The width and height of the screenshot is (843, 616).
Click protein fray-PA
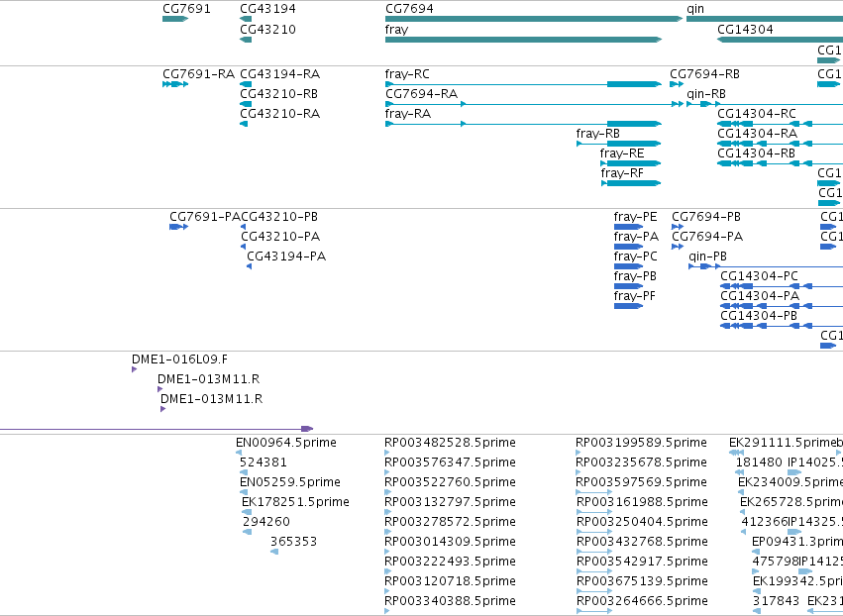(636, 237)
